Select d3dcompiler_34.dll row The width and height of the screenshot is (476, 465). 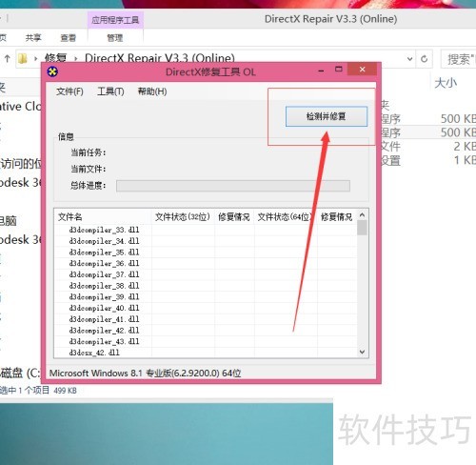[x=206, y=241]
